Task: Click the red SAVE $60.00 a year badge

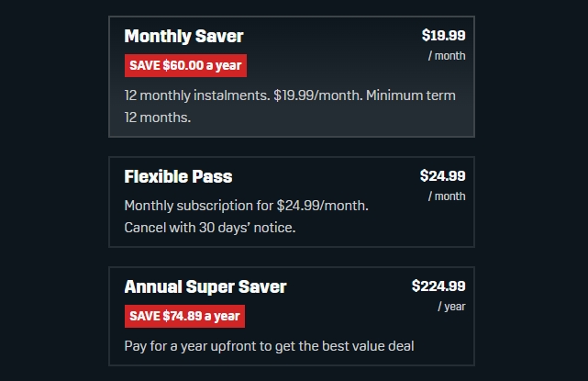Action: tap(185, 65)
